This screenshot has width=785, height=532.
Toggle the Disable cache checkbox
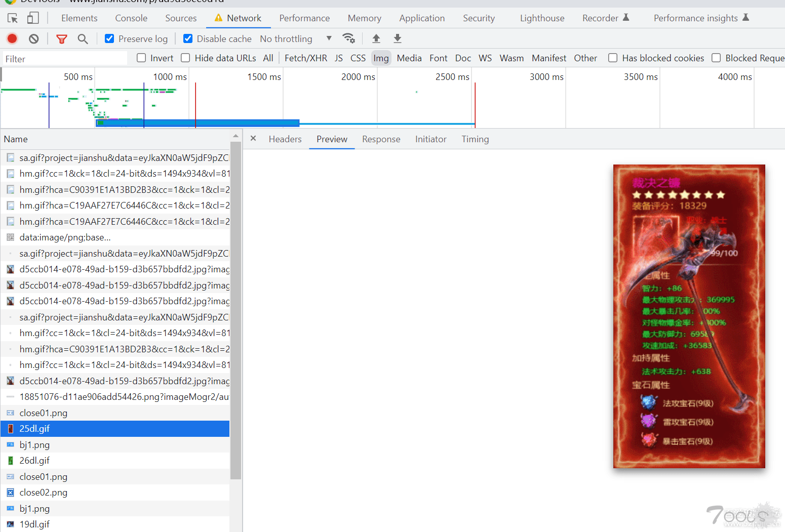click(x=188, y=38)
